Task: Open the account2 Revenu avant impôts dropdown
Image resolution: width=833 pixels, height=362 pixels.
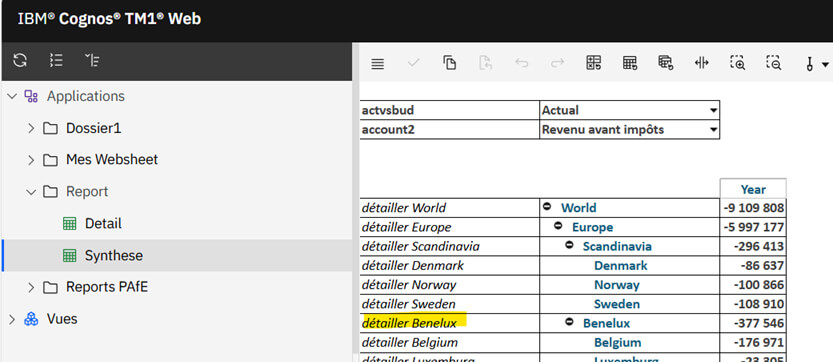Action: (x=712, y=130)
